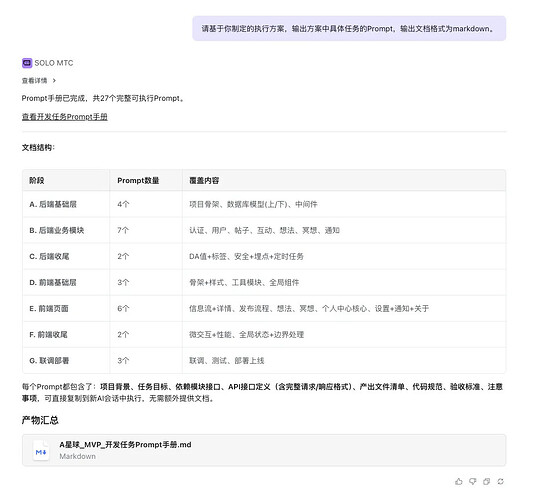The height and width of the screenshot is (500, 533).
Task: Open the 查看开发任务Prompt手册 link
Action: 65,117
